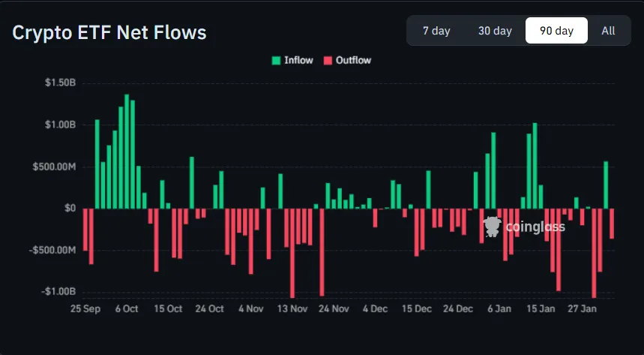Click the 13 Nov date label
Image resolution: width=644 pixels, height=355 pixels.
tap(292, 309)
